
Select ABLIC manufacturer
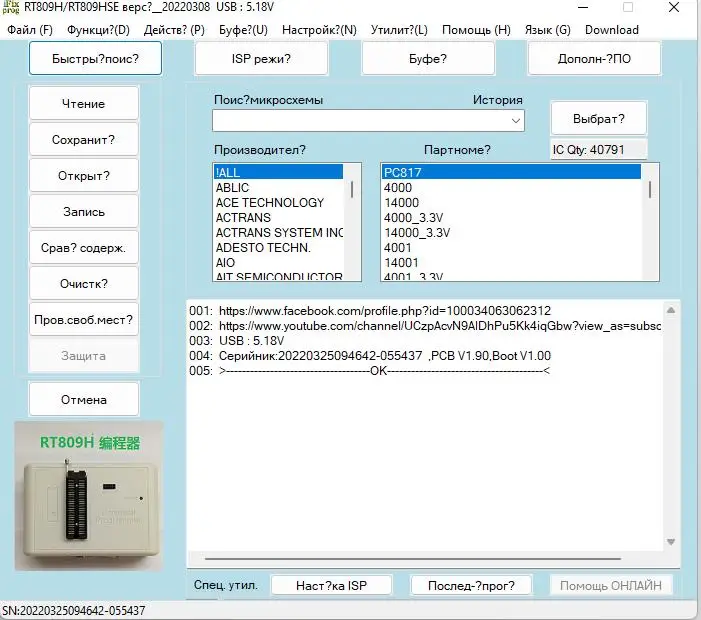pyautogui.click(x=278, y=188)
